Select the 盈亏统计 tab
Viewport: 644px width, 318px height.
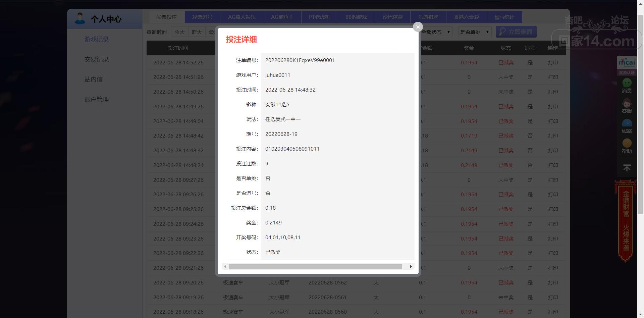[504, 17]
